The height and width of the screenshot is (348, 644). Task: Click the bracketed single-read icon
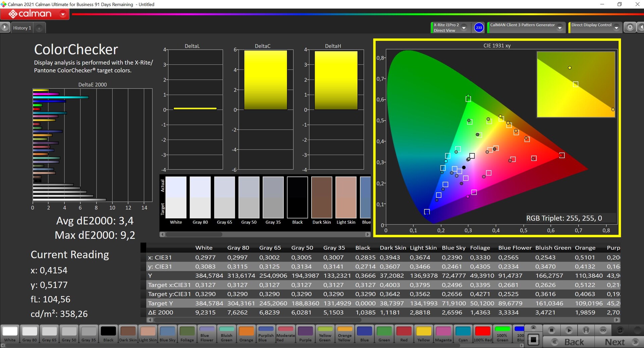tap(586, 330)
